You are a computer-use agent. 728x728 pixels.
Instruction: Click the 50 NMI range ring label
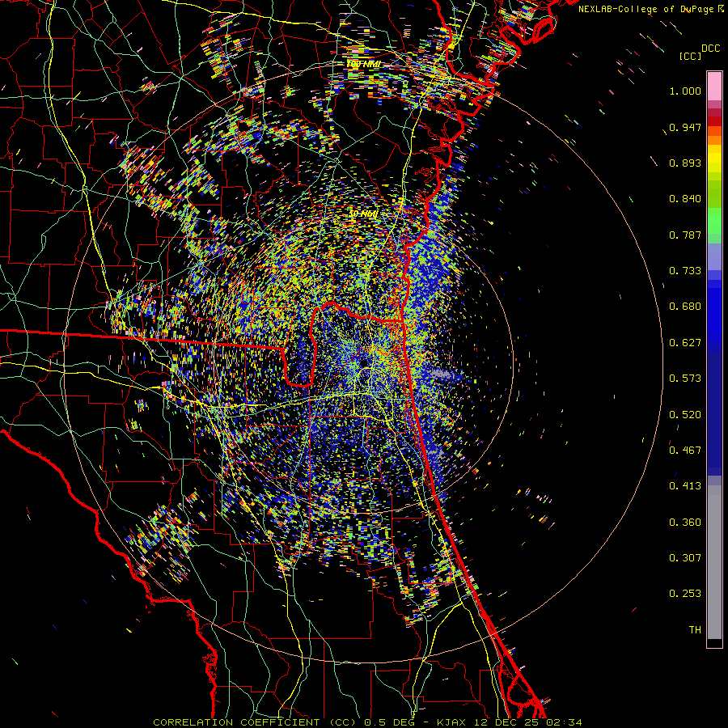[x=363, y=214]
